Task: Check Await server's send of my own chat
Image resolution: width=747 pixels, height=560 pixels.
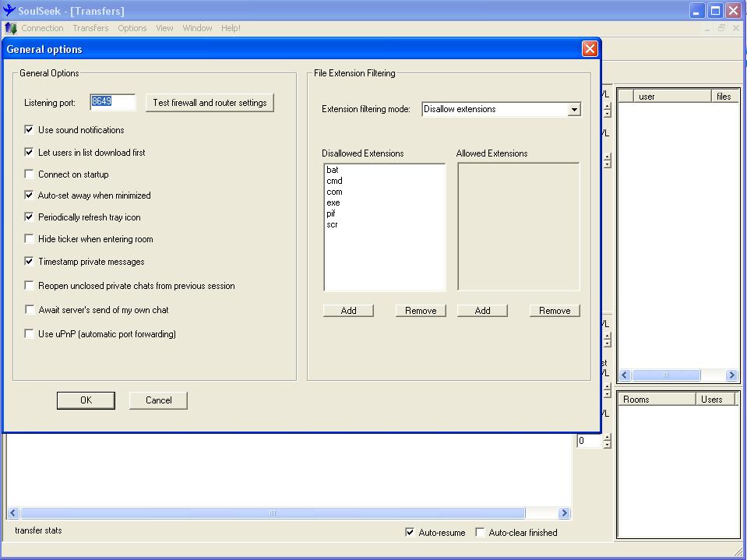Action: coord(29,310)
